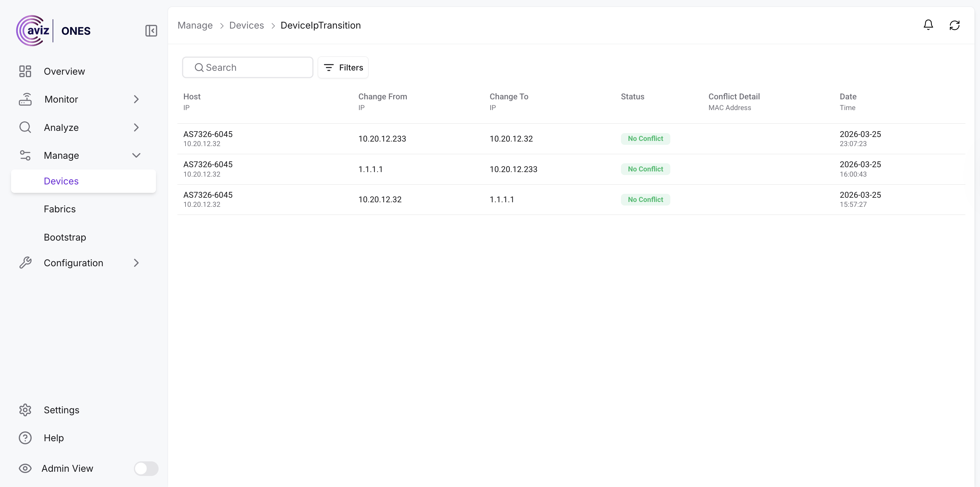Click the Aviz ONES logo
Screen dimensions: 980x487
[53, 31]
